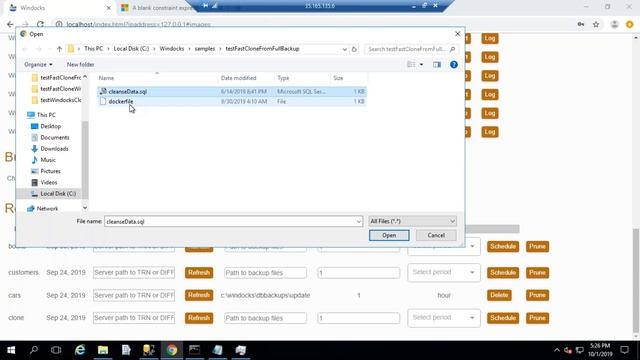Screen dimensions: 640x360
Task: Select Local Disk (C:) in tree
Action: (53, 193)
